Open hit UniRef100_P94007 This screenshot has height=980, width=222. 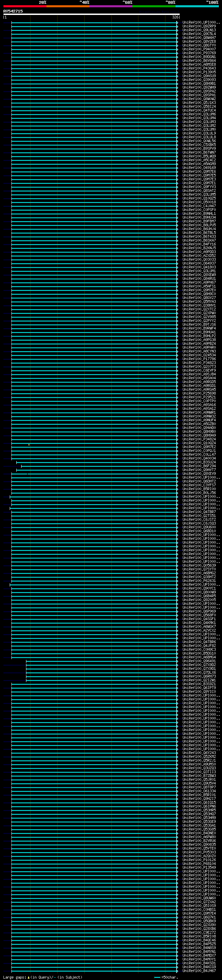click(199, 49)
